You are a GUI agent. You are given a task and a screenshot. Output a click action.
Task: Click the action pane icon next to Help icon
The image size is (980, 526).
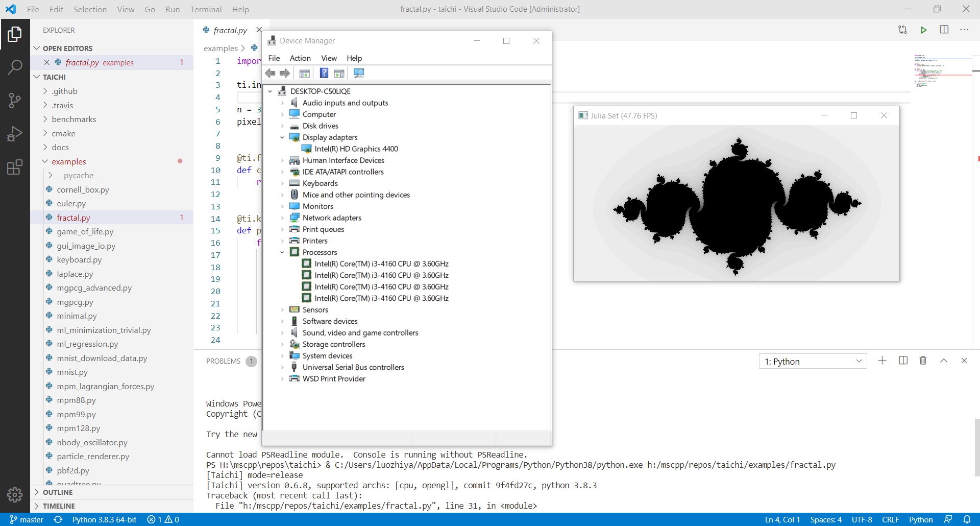tap(339, 73)
